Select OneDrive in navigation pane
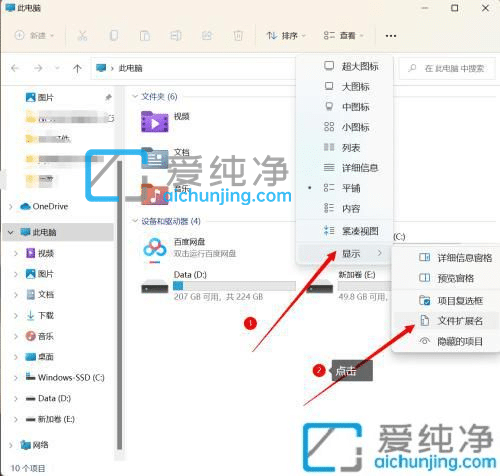The width and height of the screenshot is (500, 476). [x=44, y=206]
